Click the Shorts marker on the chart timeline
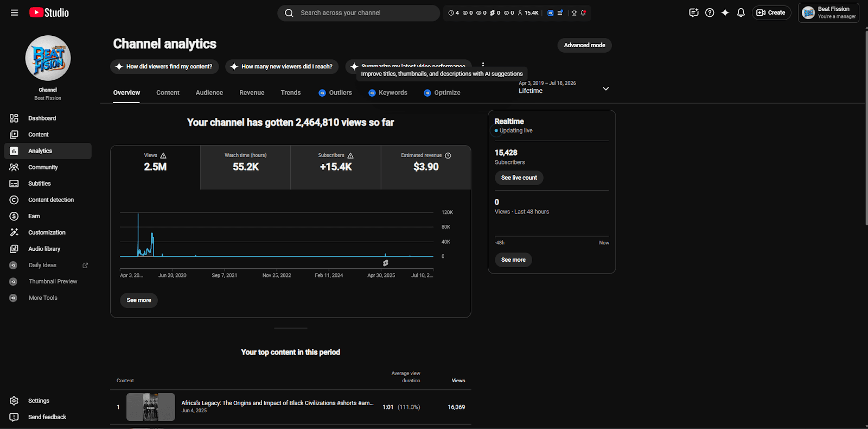Image resolution: width=868 pixels, height=429 pixels. point(385,263)
